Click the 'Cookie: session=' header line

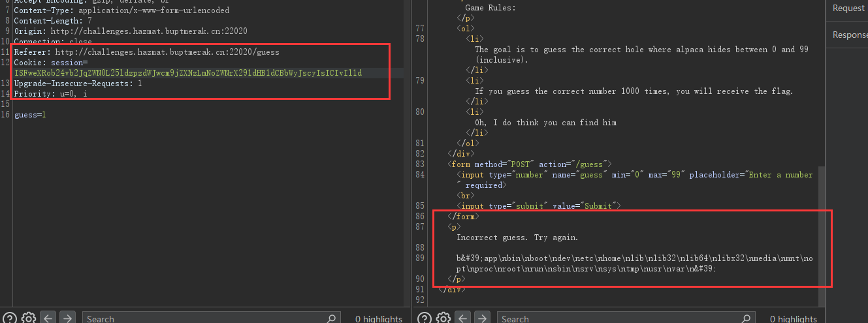51,62
